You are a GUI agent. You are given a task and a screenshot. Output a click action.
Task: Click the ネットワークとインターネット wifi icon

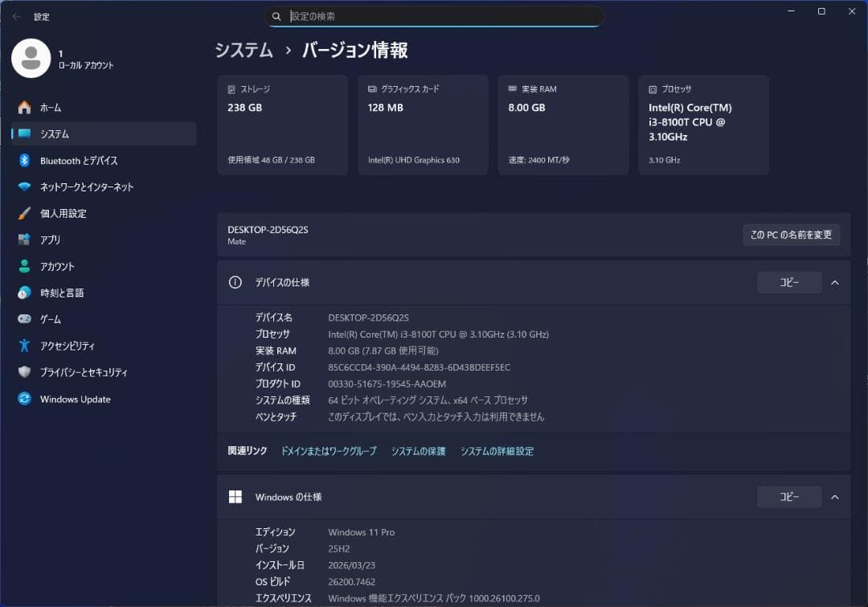coord(24,187)
